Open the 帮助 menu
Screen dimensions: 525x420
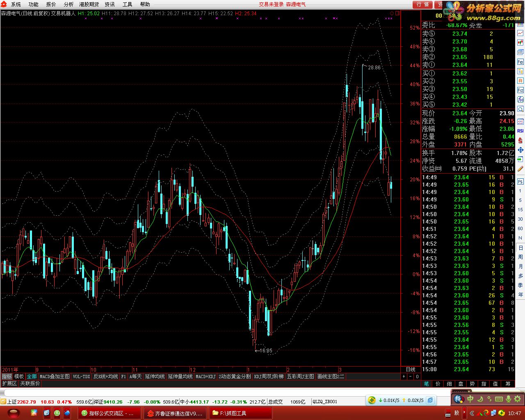pyautogui.click(x=145, y=5)
